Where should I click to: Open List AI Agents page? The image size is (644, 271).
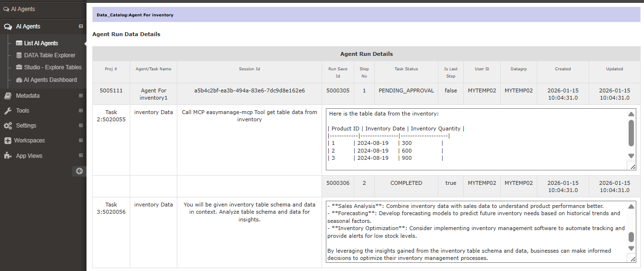(x=41, y=43)
